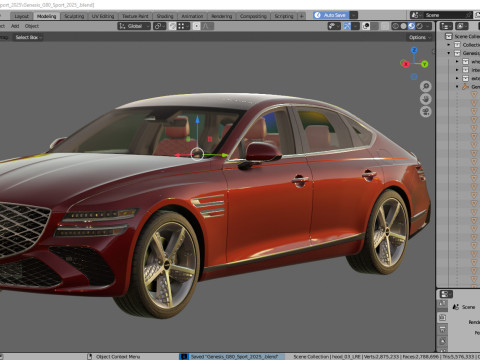Click the Object Context Menu mouse icon
Screen dimensions: 480x360
(89, 357)
